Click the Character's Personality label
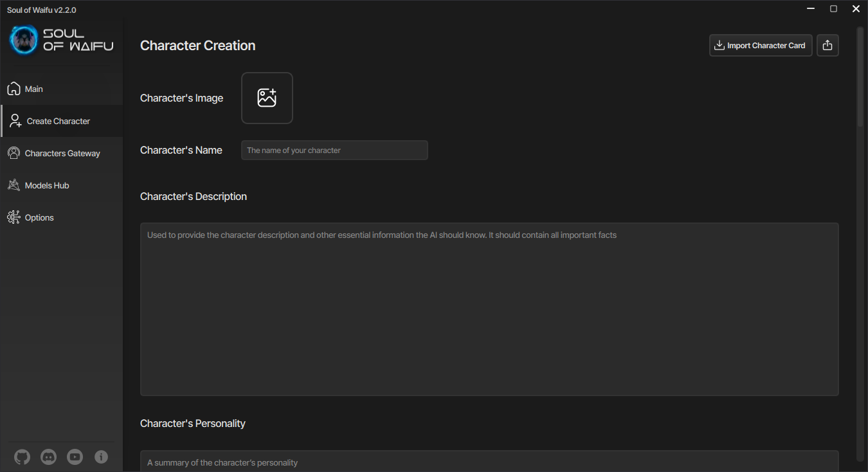868x472 pixels. point(193,424)
